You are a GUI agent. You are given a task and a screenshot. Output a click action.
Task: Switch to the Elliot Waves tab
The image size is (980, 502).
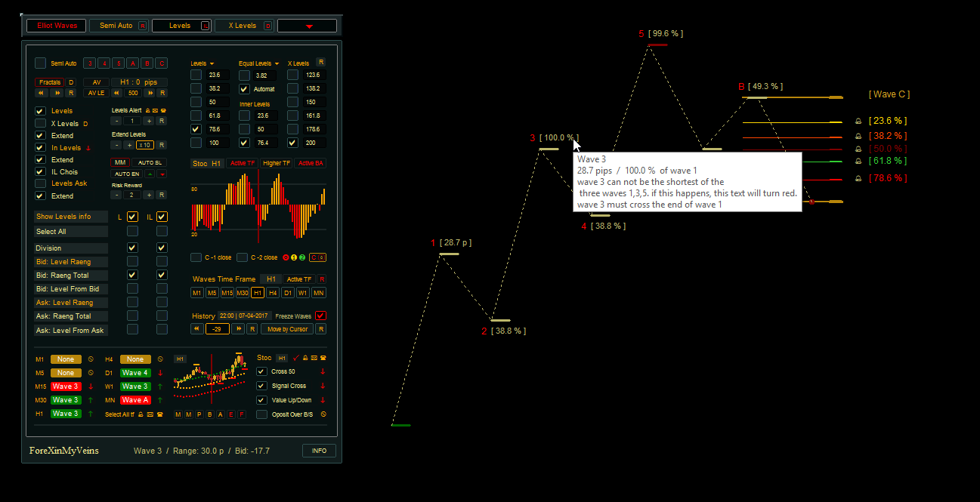tap(57, 26)
